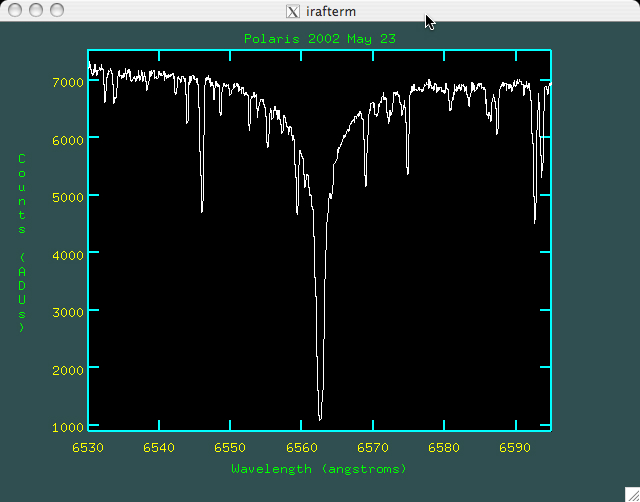Click the deepest absorption line minimum near 6563
The height and width of the screenshot is (502, 640).
pyautogui.click(x=320, y=418)
